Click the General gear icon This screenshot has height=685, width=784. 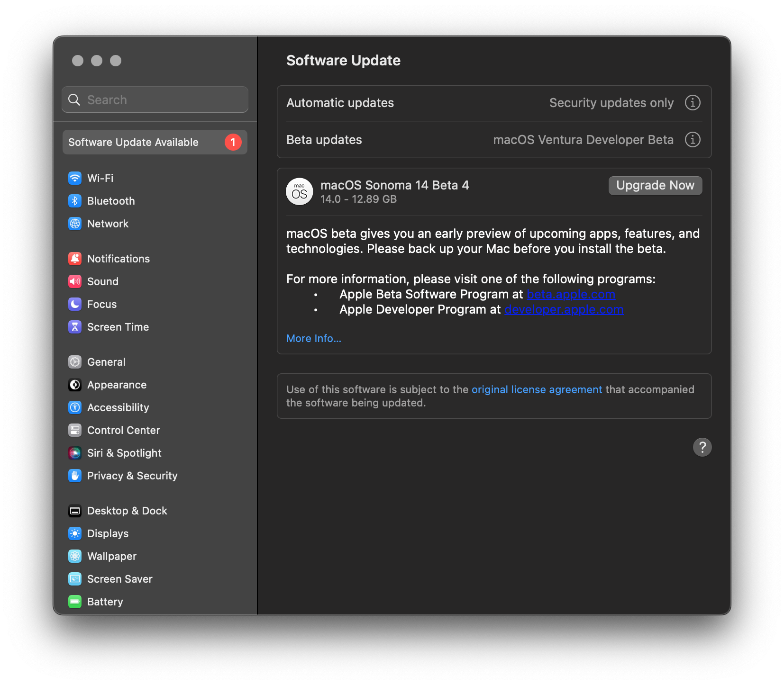(75, 362)
